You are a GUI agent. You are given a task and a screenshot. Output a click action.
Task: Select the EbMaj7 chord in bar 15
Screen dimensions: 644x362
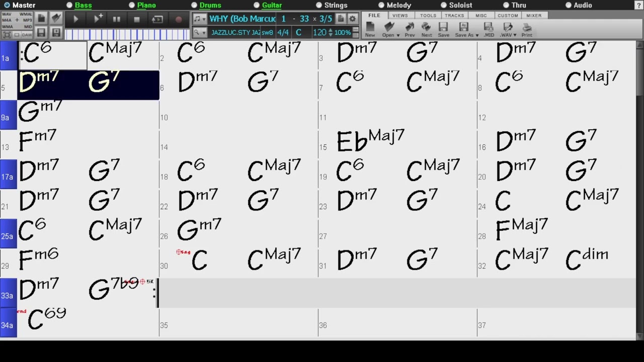tap(370, 140)
